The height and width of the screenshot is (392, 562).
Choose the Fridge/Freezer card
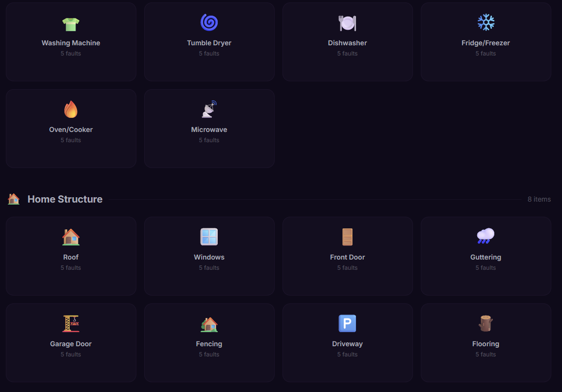486,42
